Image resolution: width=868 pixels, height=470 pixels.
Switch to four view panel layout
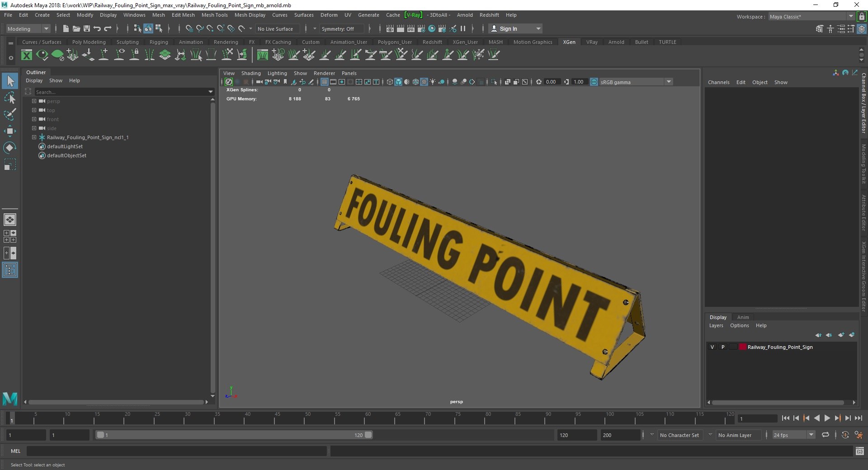[x=10, y=236]
